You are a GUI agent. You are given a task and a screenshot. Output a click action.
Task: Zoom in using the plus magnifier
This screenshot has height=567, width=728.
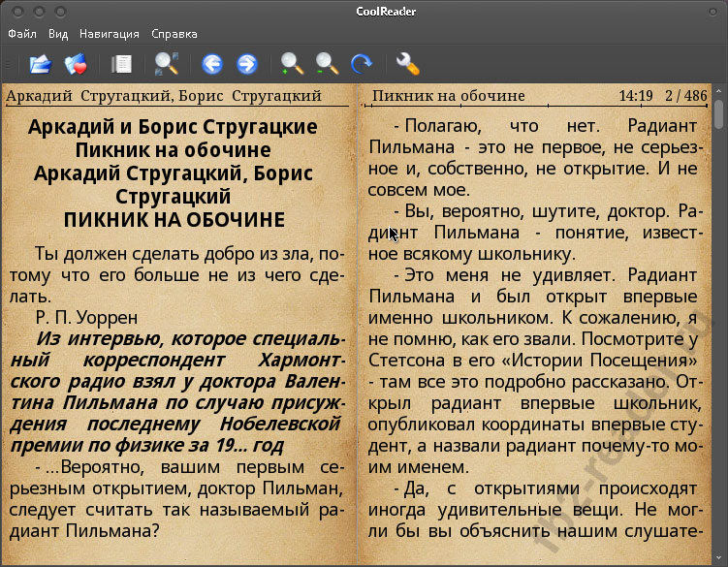pyautogui.click(x=292, y=65)
